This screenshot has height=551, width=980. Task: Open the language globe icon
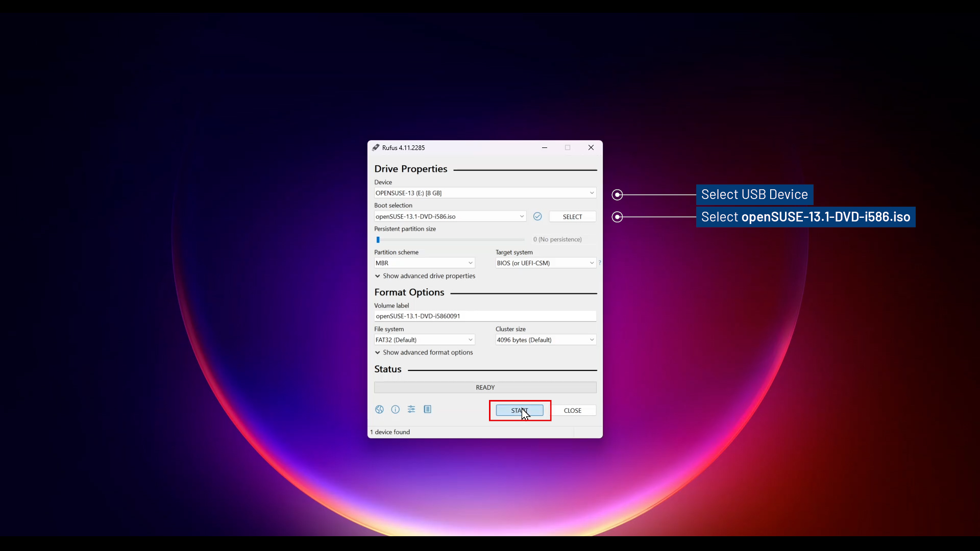379,409
